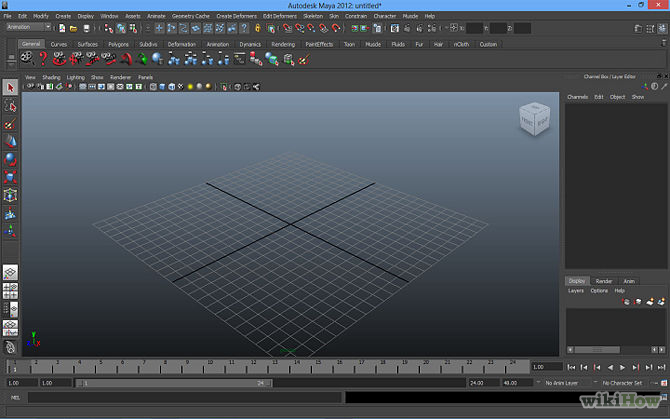Image resolution: width=670 pixels, height=419 pixels.
Task: Switch to four view layout
Action: (10, 291)
